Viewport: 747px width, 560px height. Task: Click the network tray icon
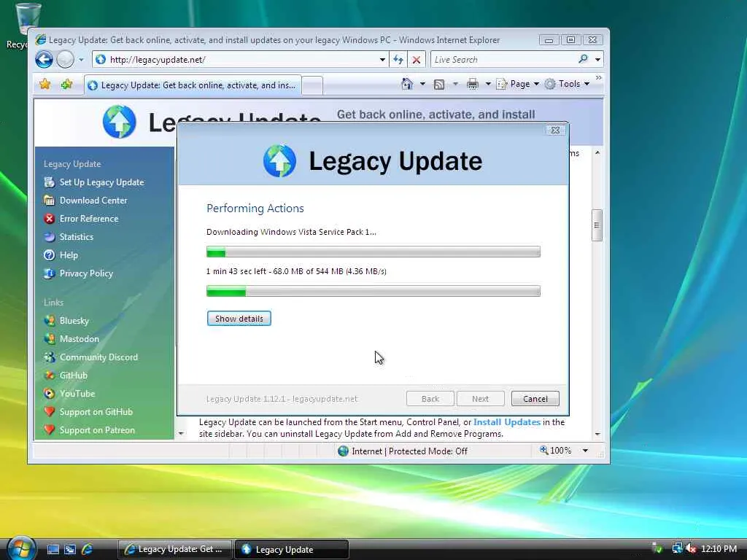pyautogui.click(x=677, y=548)
